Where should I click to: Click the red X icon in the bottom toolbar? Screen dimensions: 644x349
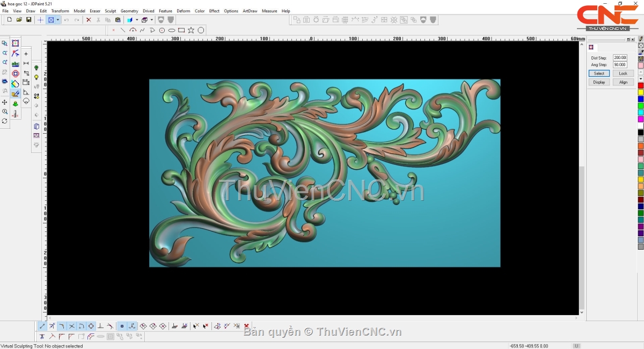click(246, 326)
